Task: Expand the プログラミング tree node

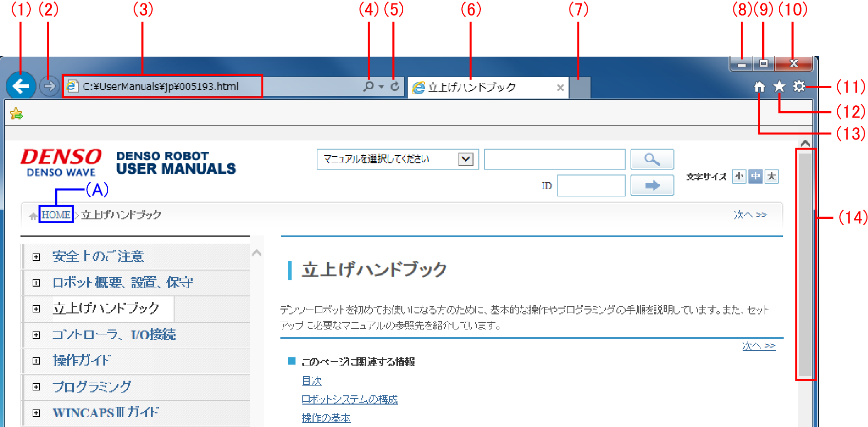Action: [x=36, y=387]
